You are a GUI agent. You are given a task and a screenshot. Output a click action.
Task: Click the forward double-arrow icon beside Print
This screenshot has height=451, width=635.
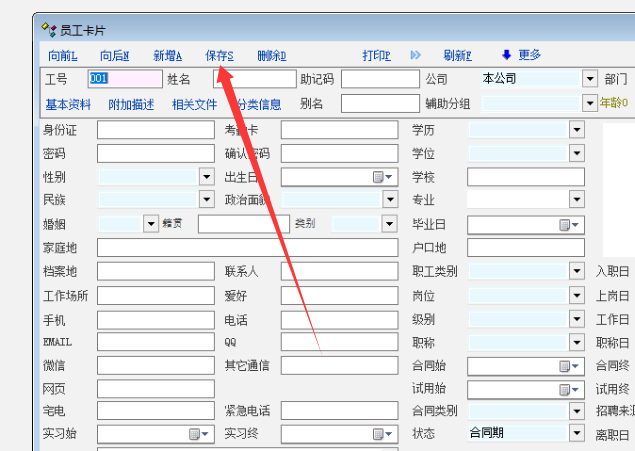[x=416, y=55]
